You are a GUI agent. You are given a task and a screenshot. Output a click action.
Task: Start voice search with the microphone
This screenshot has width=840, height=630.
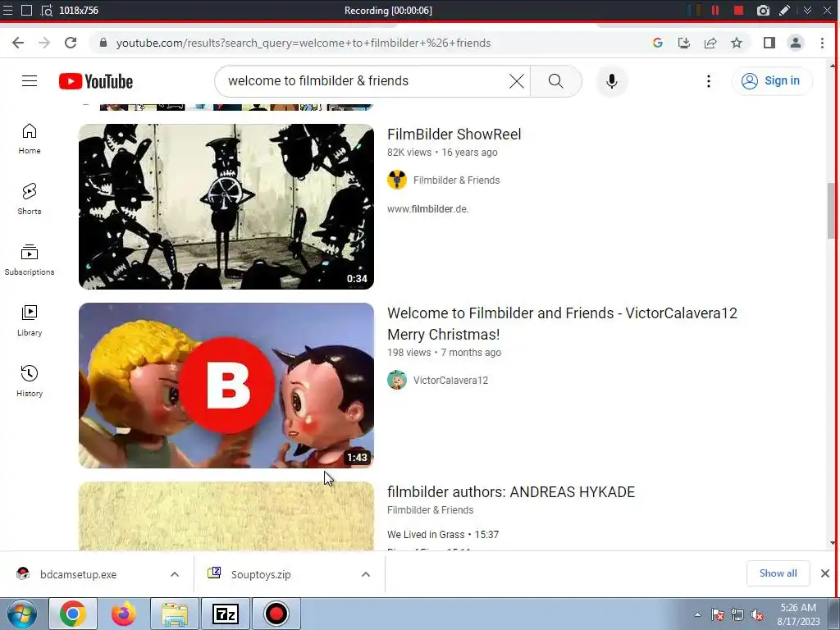point(612,81)
